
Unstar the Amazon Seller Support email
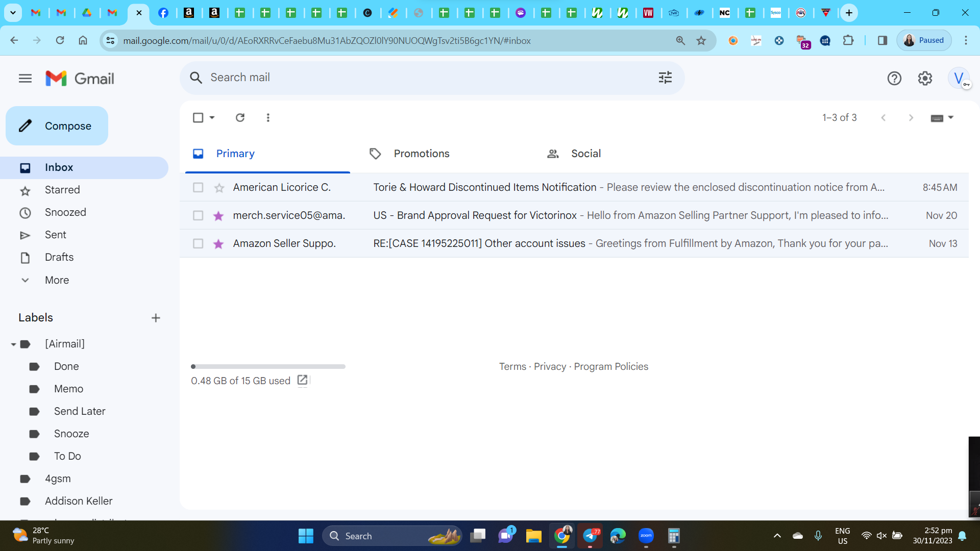[218, 244]
